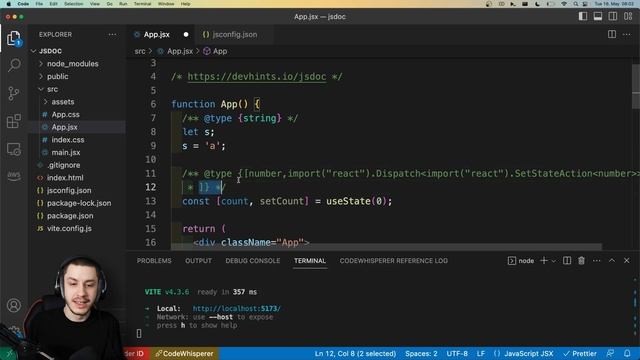
Task: Open main.jsx in explorer
Action: point(66,152)
